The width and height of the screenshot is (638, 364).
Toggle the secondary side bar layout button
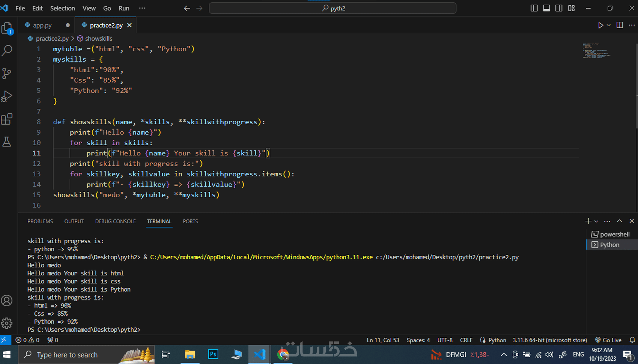point(559,8)
